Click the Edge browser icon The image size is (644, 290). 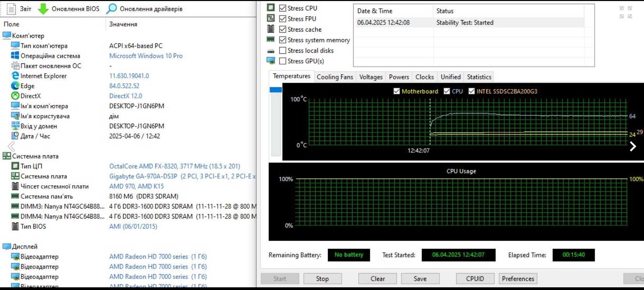pyautogui.click(x=15, y=86)
